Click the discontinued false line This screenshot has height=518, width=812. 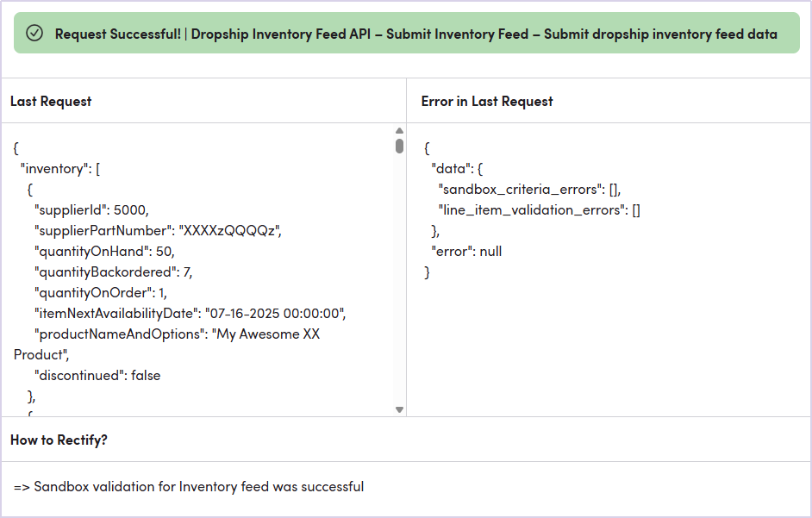tap(97, 375)
